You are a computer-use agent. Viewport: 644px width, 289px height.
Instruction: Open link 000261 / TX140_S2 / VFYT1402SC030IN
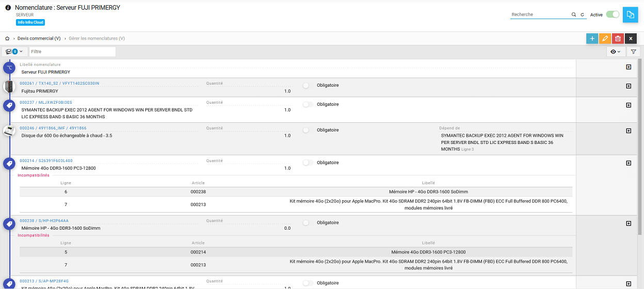[x=59, y=83]
